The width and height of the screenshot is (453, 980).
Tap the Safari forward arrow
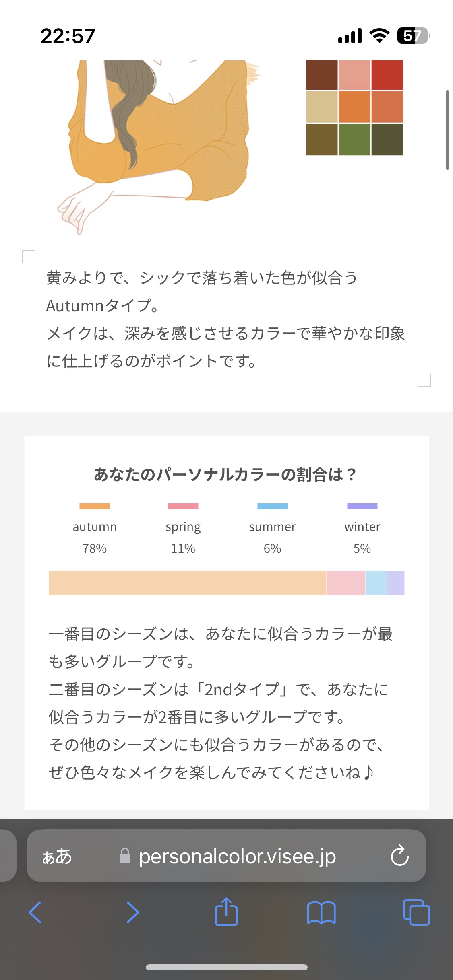tap(132, 912)
